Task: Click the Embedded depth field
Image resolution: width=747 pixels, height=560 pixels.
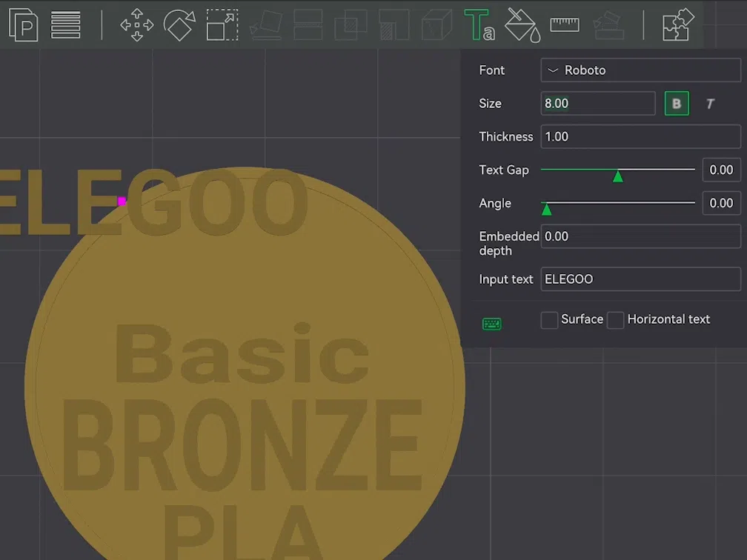Action: [x=641, y=236]
